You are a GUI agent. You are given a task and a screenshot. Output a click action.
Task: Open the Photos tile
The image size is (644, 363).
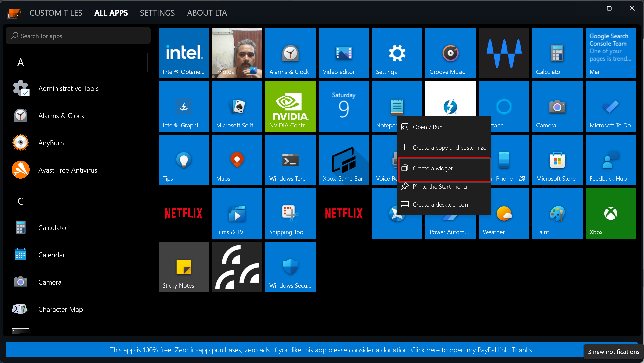click(237, 53)
